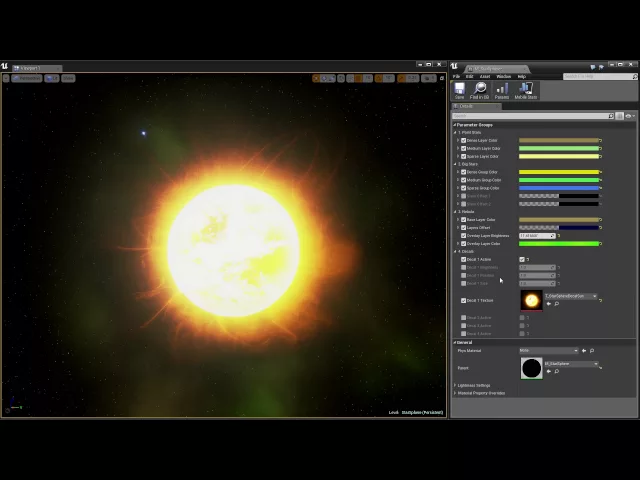Use selected asset arrow for Phys Material
This screenshot has width=640, height=480.
point(584,351)
